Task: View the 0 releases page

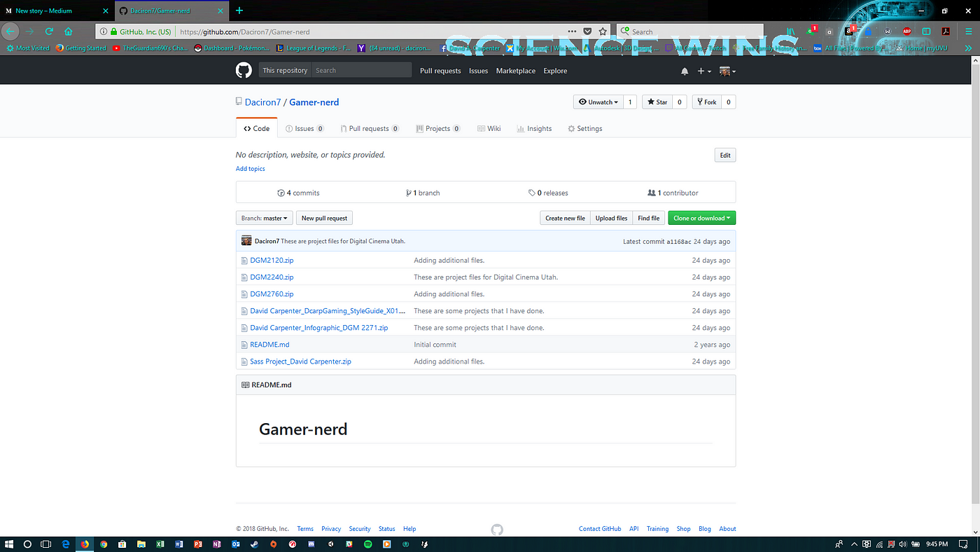Action: 548,193
